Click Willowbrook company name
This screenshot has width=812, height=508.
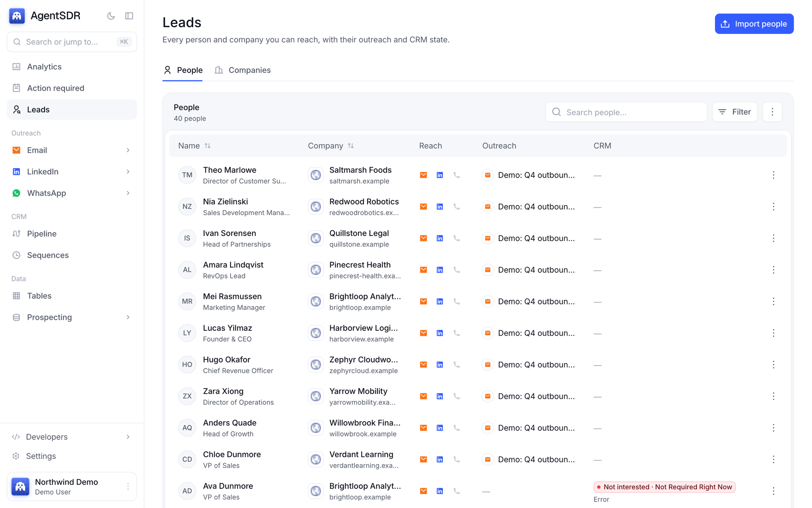pos(365,423)
